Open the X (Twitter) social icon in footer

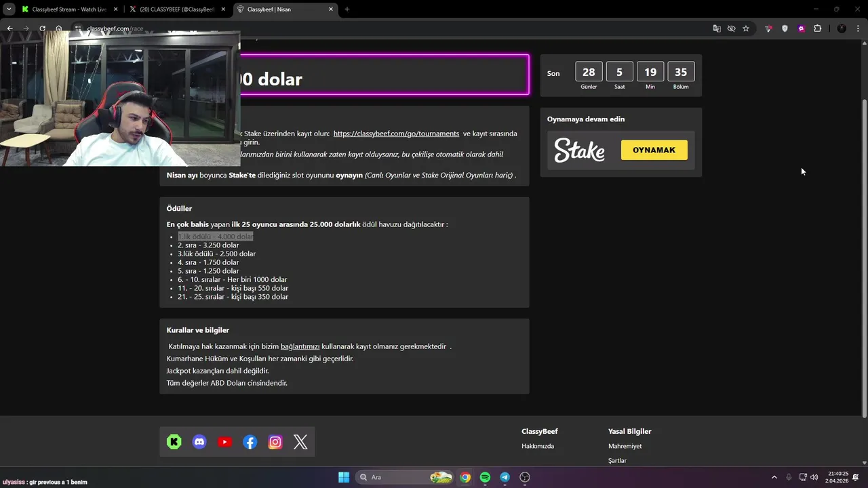[x=300, y=442]
